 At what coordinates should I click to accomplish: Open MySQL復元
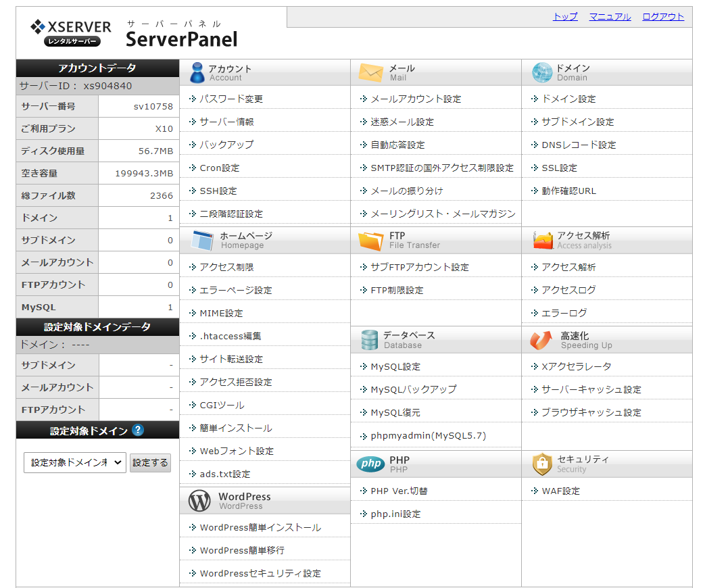point(395,412)
